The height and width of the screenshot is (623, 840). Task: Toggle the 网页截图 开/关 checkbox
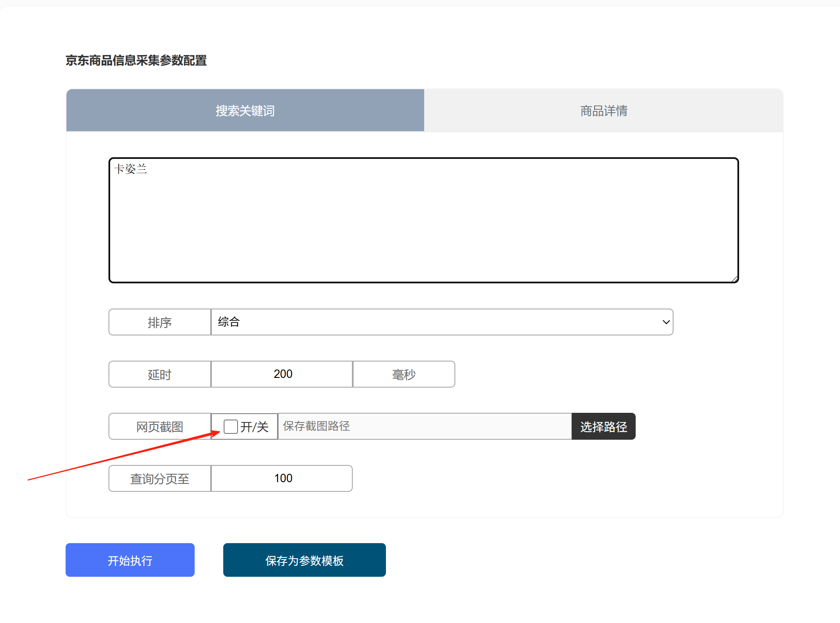(231, 427)
